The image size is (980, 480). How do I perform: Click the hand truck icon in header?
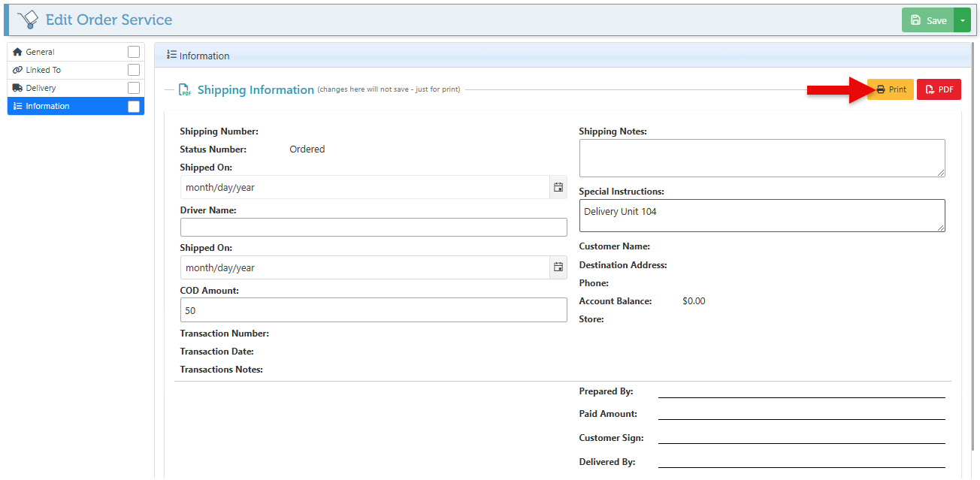click(27, 20)
